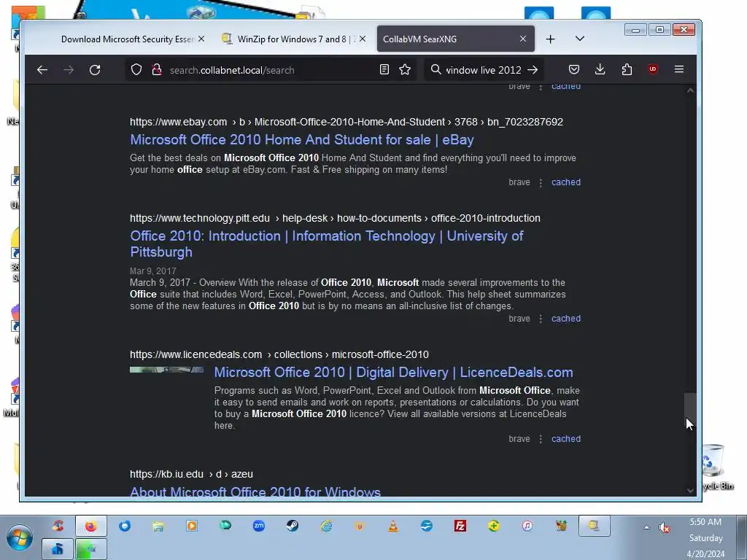747x560 pixels.
Task: Close the CollabVM SearXNG tab
Action: click(522, 39)
